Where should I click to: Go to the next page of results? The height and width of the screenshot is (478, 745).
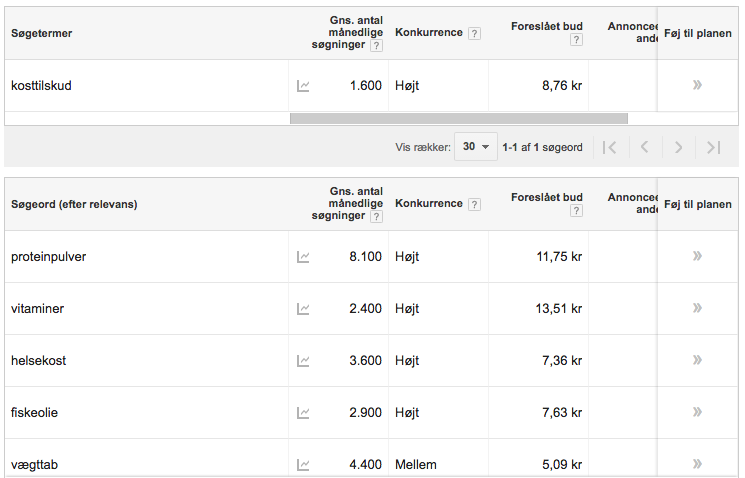point(678,147)
